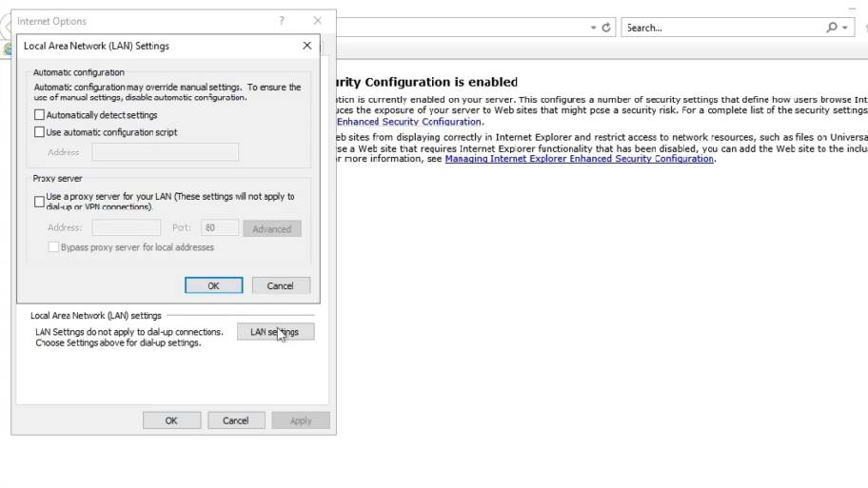Click the Automatic configuration group label
Image resolution: width=868 pixels, height=488 pixels.
click(x=79, y=72)
